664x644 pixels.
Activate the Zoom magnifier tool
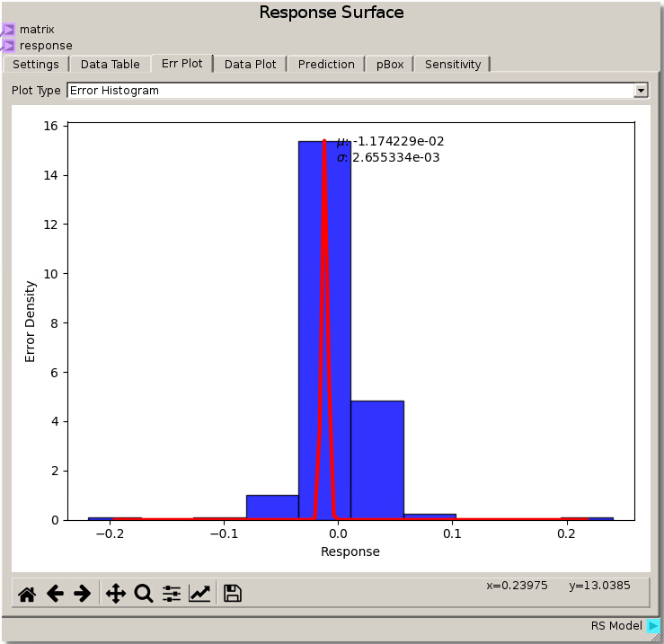pyautogui.click(x=143, y=594)
